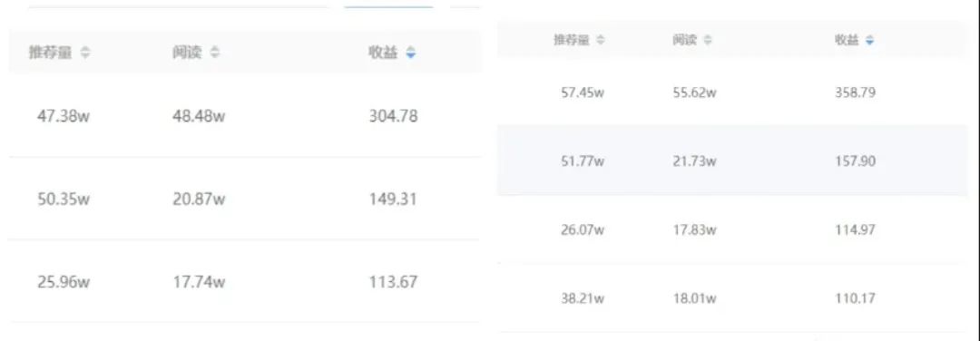Click the 38.21w recommendation cell
This screenshot has width=980, height=341.
click(x=583, y=298)
